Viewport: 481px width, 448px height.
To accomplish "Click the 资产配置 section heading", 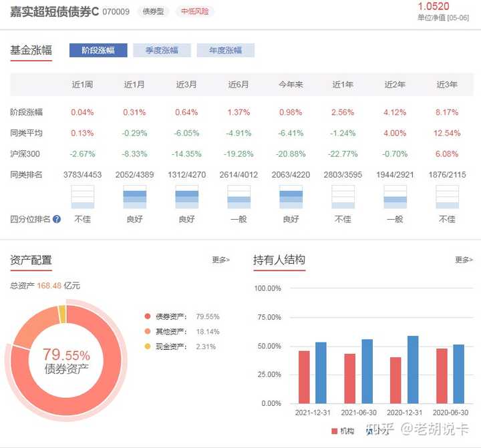I will [x=31, y=260].
